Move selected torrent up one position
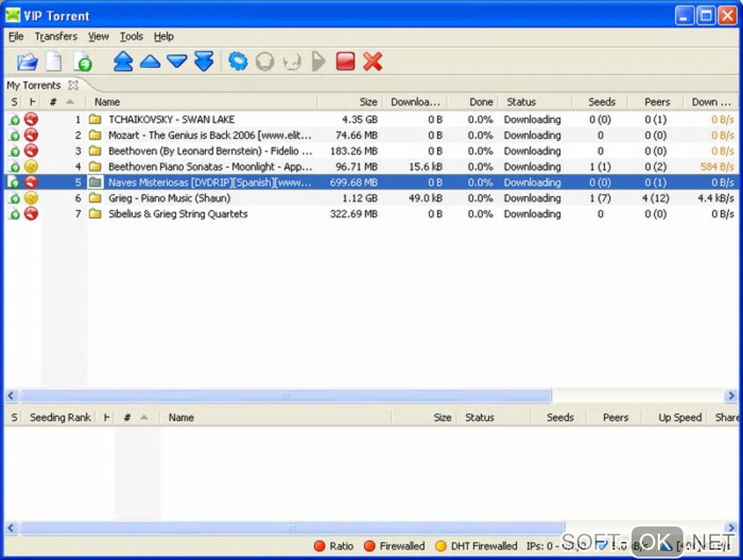Screen dimensions: 743x560 pyautogui.click(x=150, y=62)
